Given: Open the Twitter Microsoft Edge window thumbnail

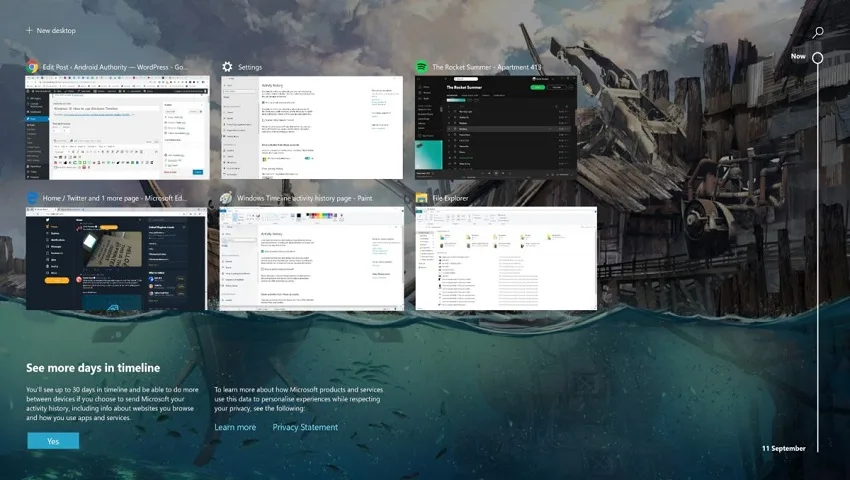Looking at the screenshot, I should (x=116, y=258).
